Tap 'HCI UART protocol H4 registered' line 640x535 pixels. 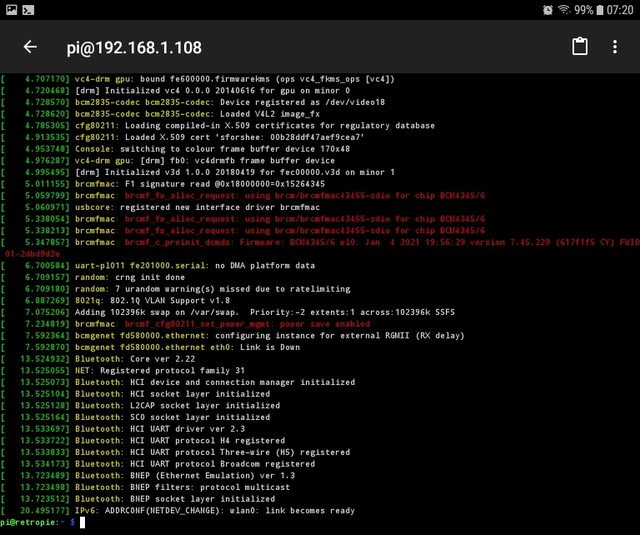click(x=143, y=440)
